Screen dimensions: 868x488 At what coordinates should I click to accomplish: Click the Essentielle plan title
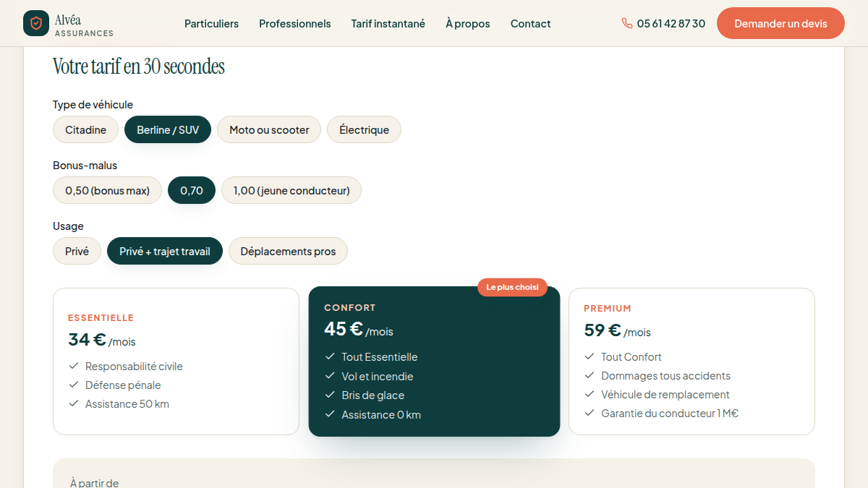101,317
